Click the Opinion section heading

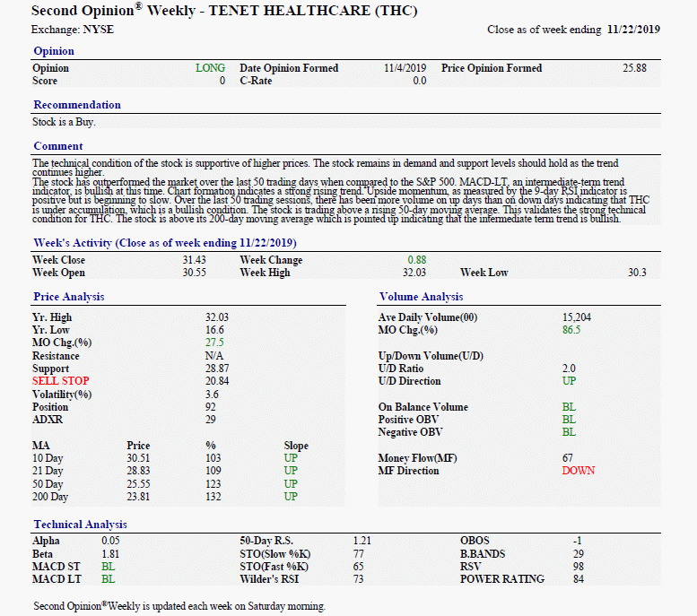54,51
